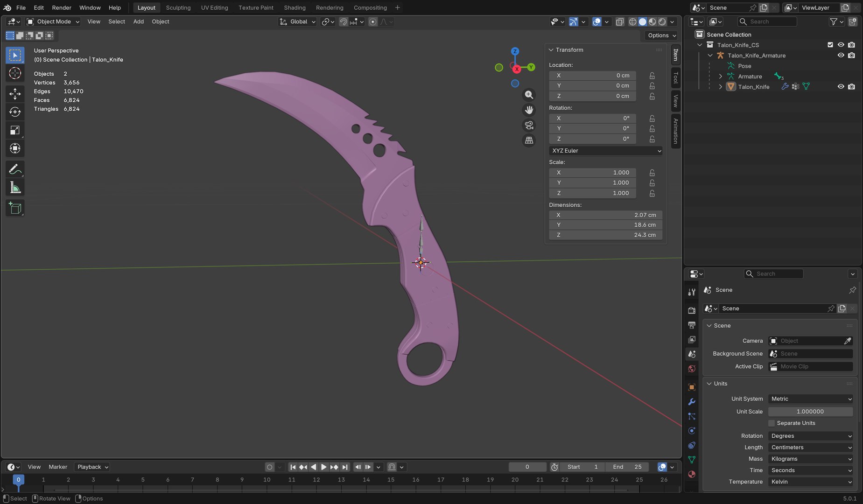Open the Output properties tab icon
This screenshot has height=504, width=863.
(x=692, y=325)
